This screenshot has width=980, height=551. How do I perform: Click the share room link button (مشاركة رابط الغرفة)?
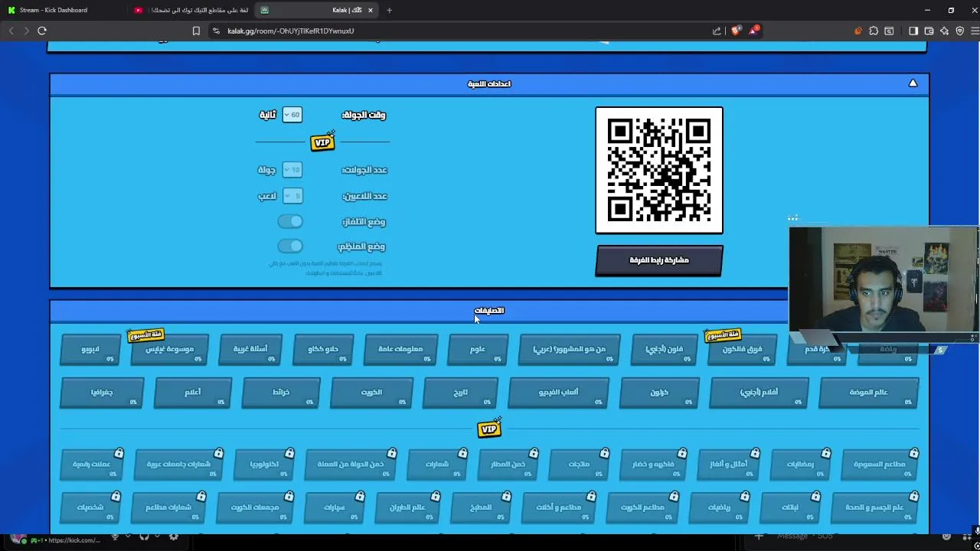pos(659,260)
